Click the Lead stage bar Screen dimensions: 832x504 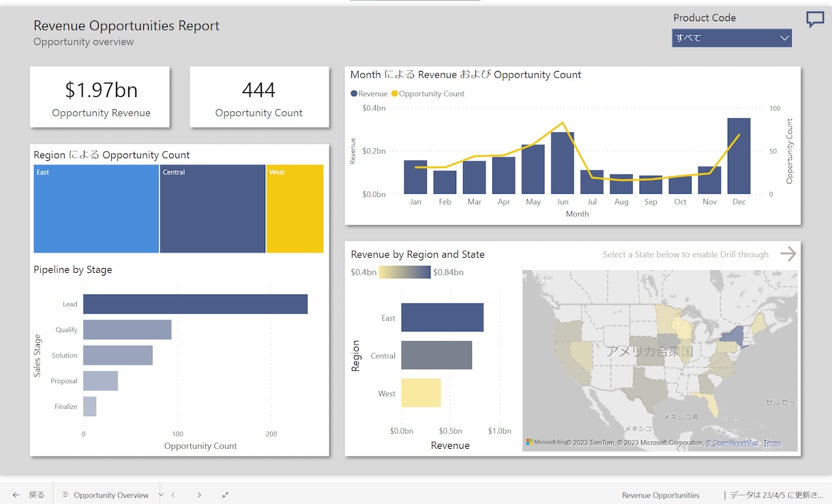[x=195, y=304]
